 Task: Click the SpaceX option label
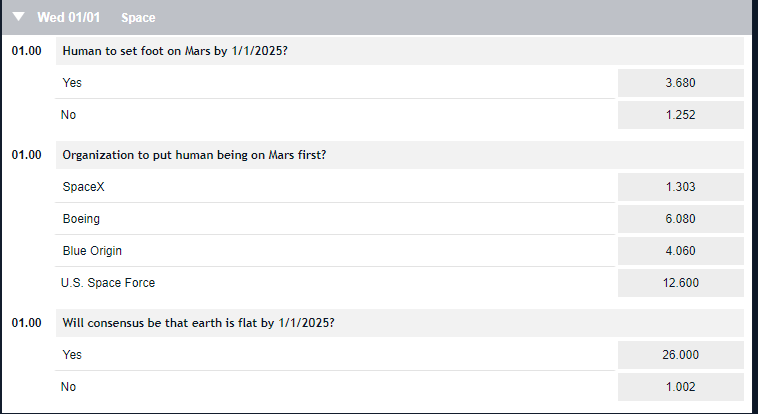pos(83,187)
